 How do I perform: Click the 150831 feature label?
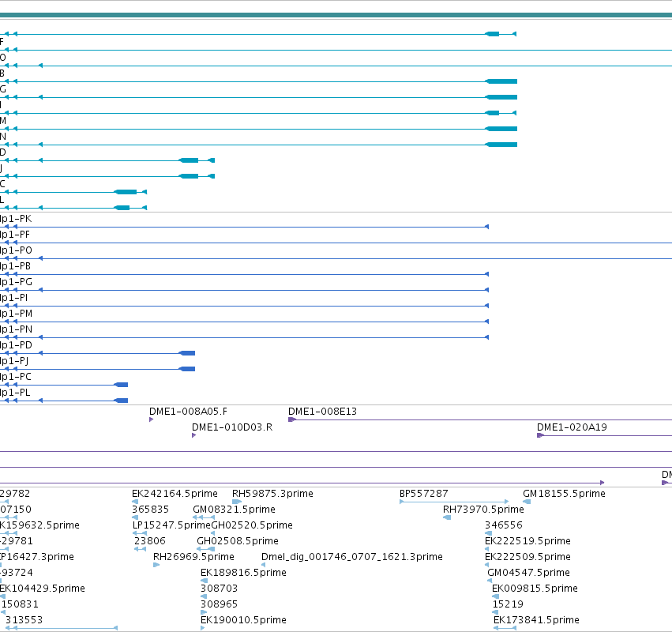click(x=20, y=604)
